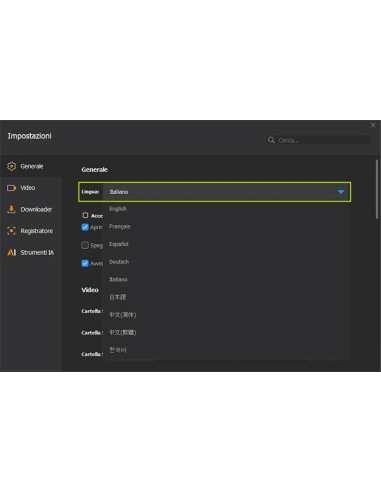Select 中文(繁體) from the language list

click(226, 332)
